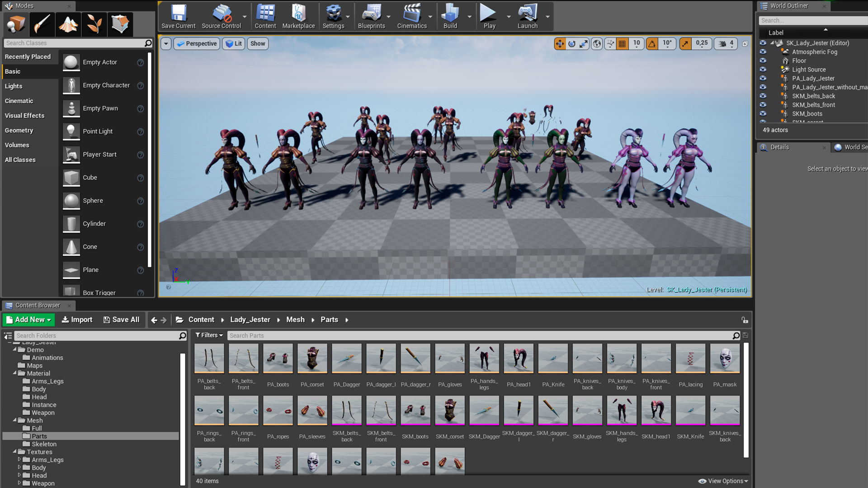This screenshot has height=488, width=868.
Task: Select the Foliage mode icon
Action: click(94, 24)
